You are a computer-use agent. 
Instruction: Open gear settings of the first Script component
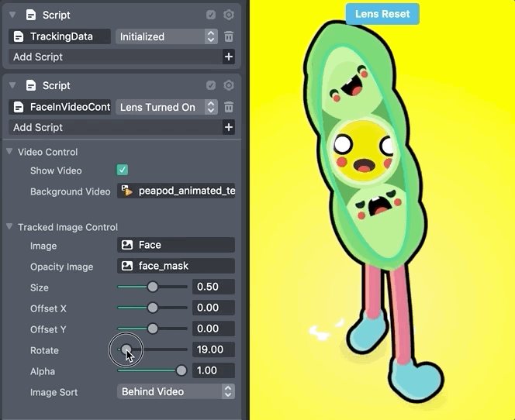[229, 15]
